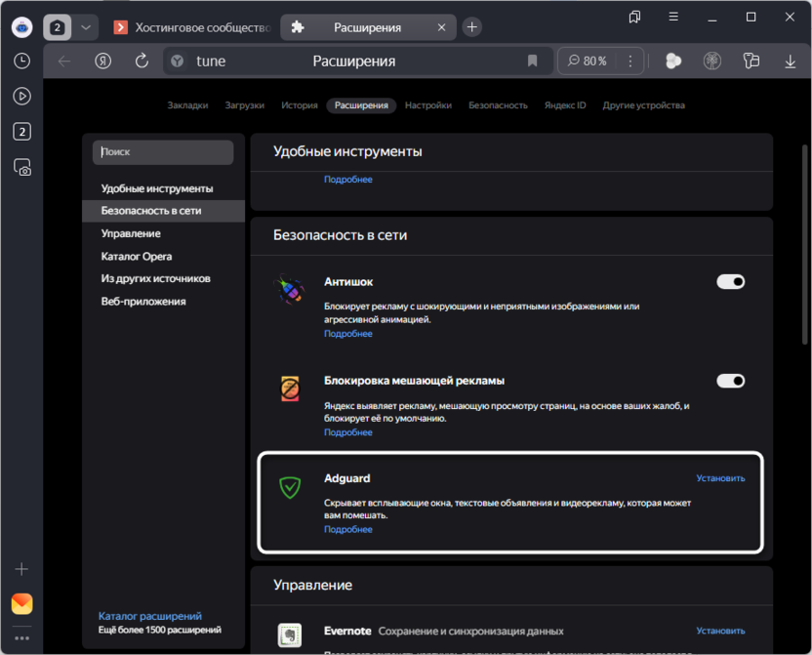The image size is (812, 655).
Task: Open the globe-like extension icon in the toolbar
Action: (x=712, y=61)
